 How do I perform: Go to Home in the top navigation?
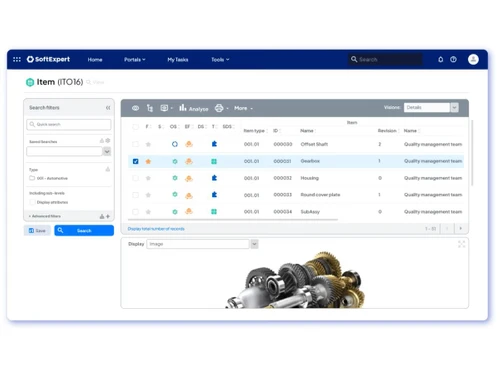click(95, 60)
